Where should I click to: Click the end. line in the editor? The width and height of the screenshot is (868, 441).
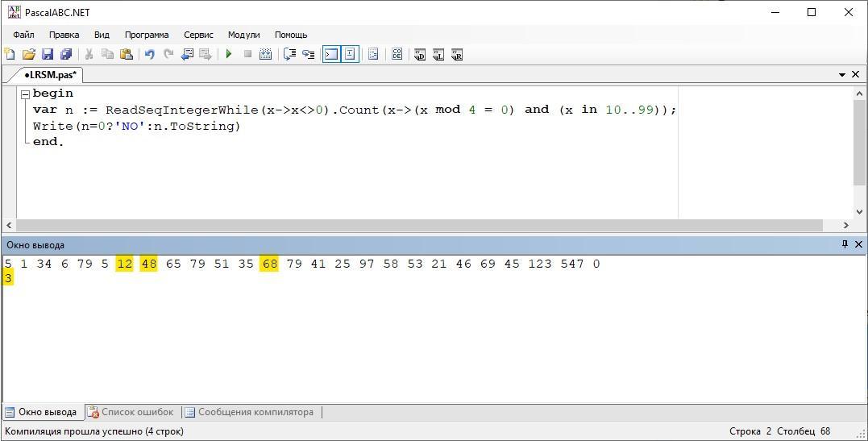[48, 142]
